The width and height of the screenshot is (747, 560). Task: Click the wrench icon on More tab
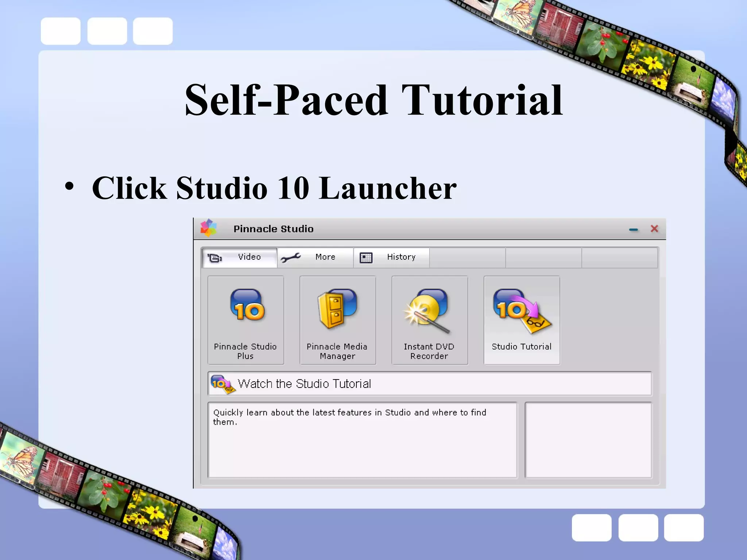coord(291,258)
